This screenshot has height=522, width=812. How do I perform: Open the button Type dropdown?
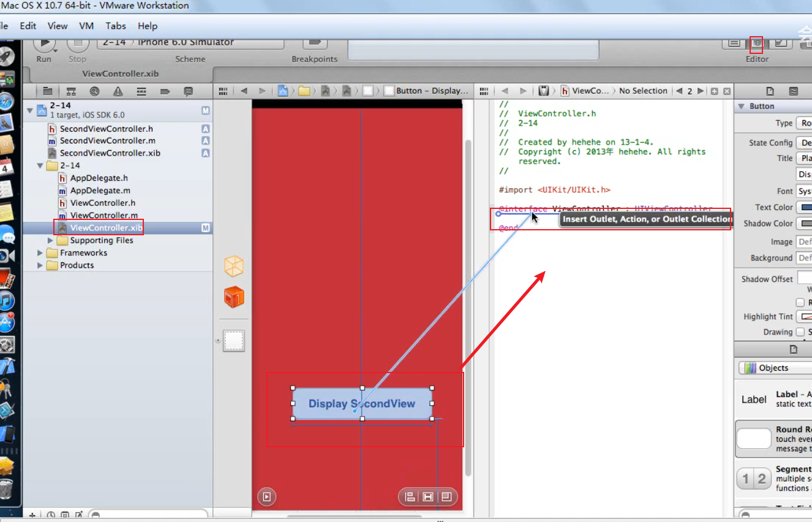tap(803, 123)
